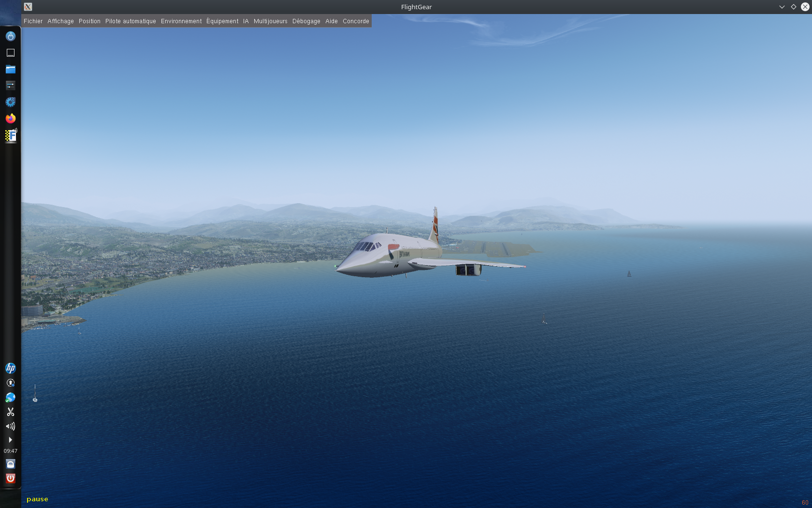812x508 pixels.
Task: Click the yellow pause status text
Action: [x=37, y=499]
